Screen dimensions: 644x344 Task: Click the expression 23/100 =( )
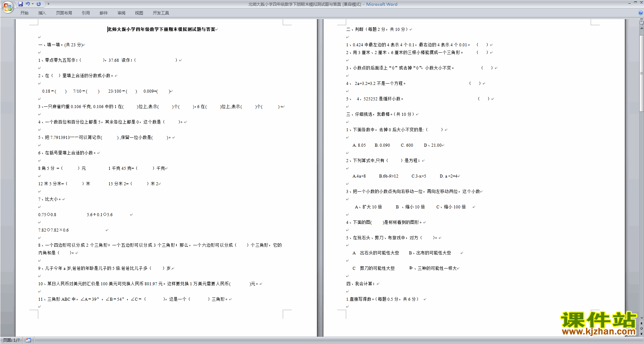[x=123, y=91]
